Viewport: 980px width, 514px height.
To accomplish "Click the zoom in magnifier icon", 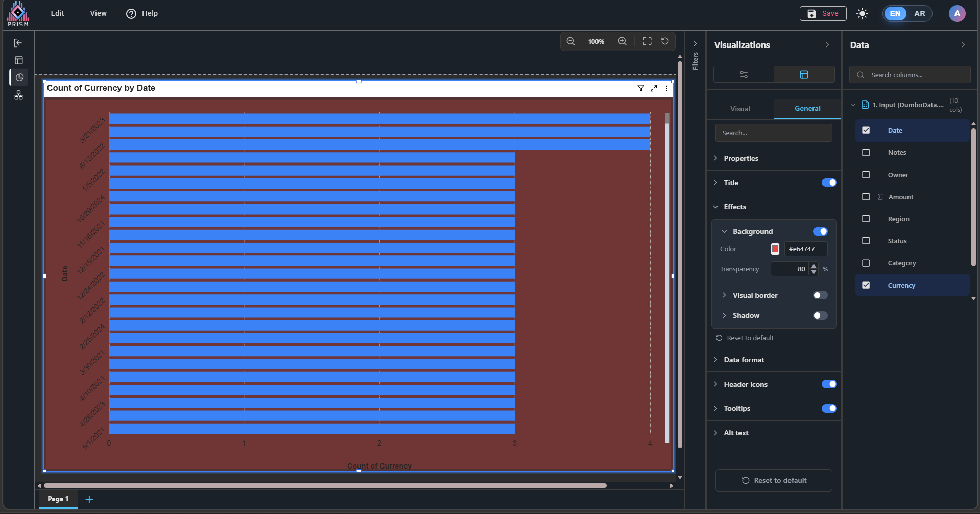I will tap(622, 41).
